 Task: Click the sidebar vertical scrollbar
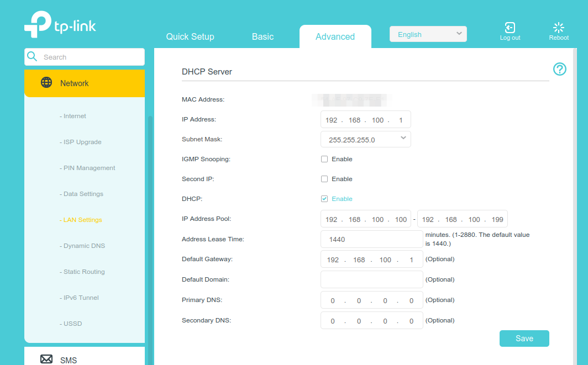click(x=150, y=240)
